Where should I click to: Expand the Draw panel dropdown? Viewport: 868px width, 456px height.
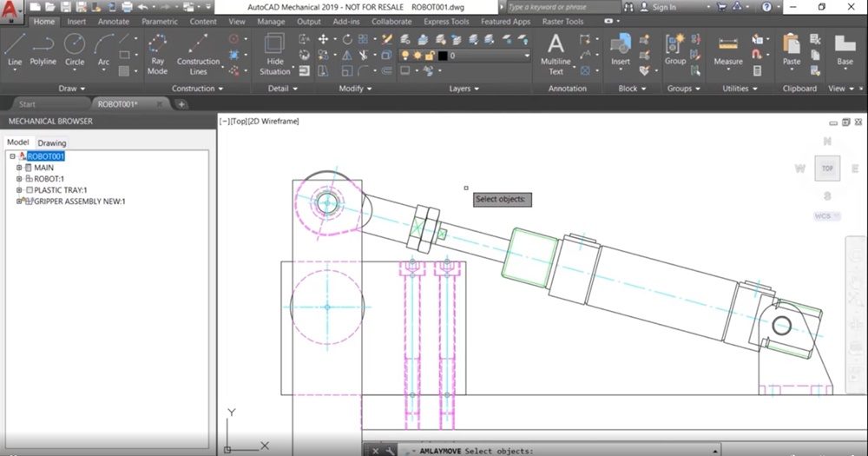coord(72,88)
